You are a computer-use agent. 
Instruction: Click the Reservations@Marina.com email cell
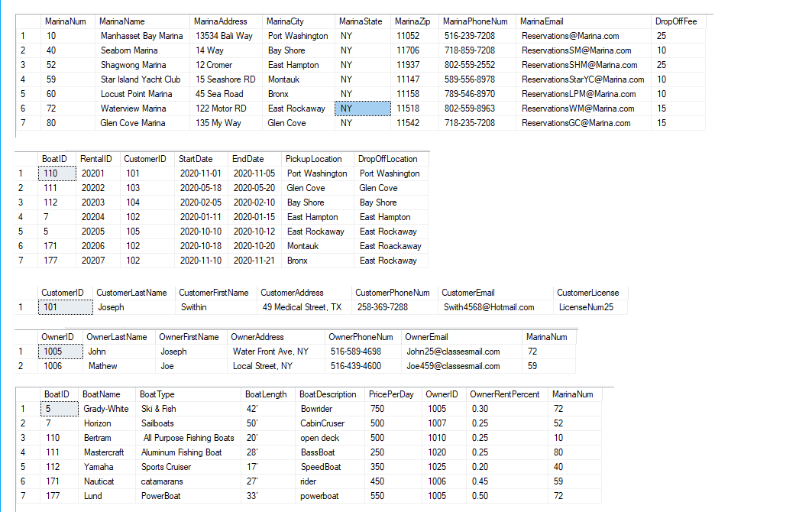point(583,36)
